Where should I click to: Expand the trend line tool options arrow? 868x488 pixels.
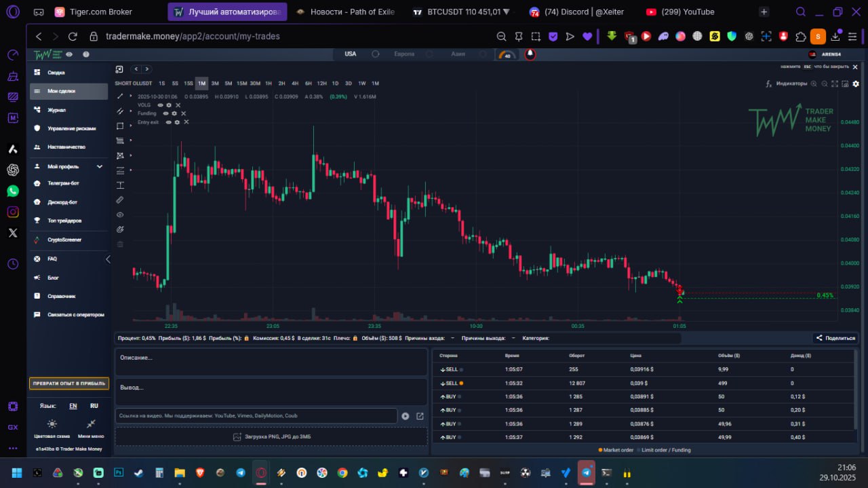[x=130, y=96]
